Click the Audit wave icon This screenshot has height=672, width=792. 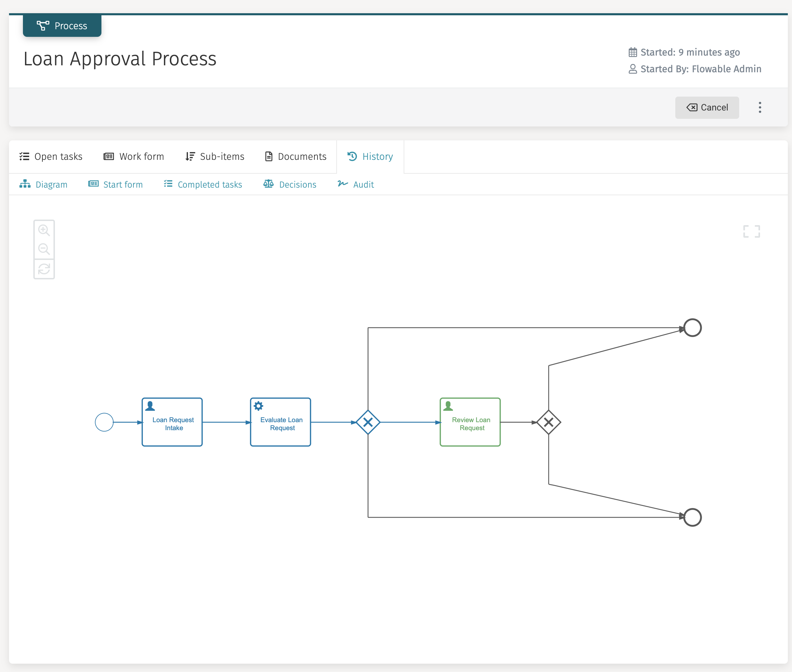(x=343, y=184)
